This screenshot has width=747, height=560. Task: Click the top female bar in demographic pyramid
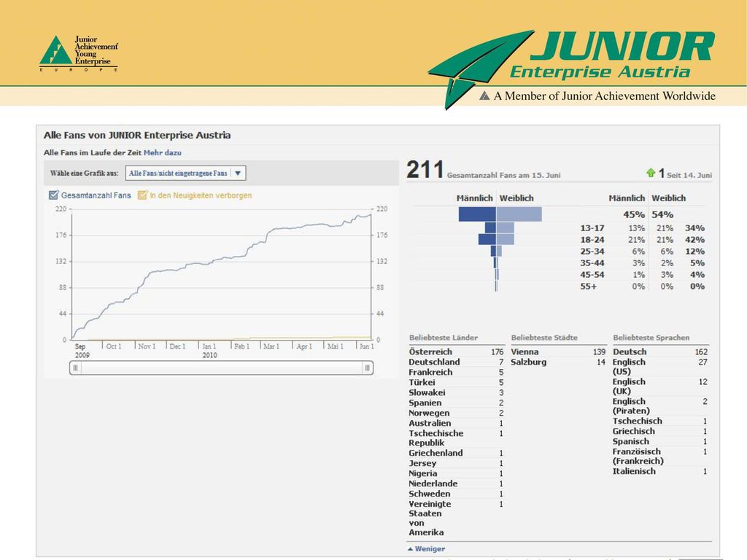[519, 214]
